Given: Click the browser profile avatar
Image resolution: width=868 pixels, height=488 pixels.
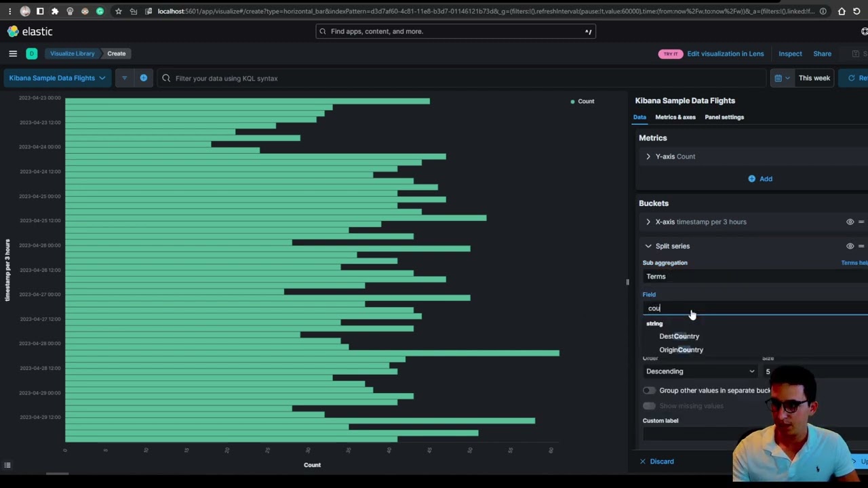Looking at the screenshot, I should [x=25, y=11].
